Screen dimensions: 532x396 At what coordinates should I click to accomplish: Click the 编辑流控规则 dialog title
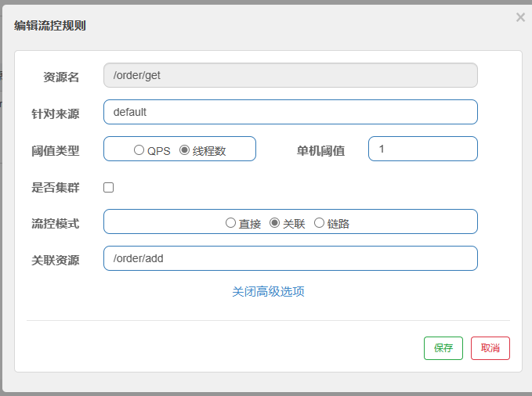pyautogui.click(x=50, y=26)
